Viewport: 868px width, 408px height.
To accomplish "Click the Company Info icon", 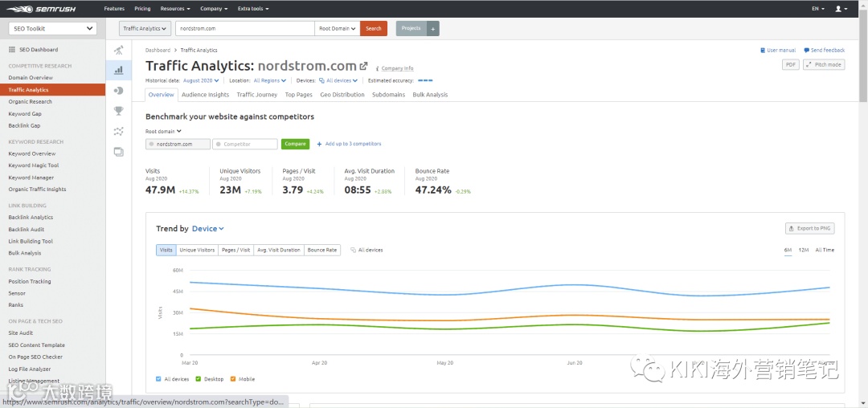I will [378, 68].
